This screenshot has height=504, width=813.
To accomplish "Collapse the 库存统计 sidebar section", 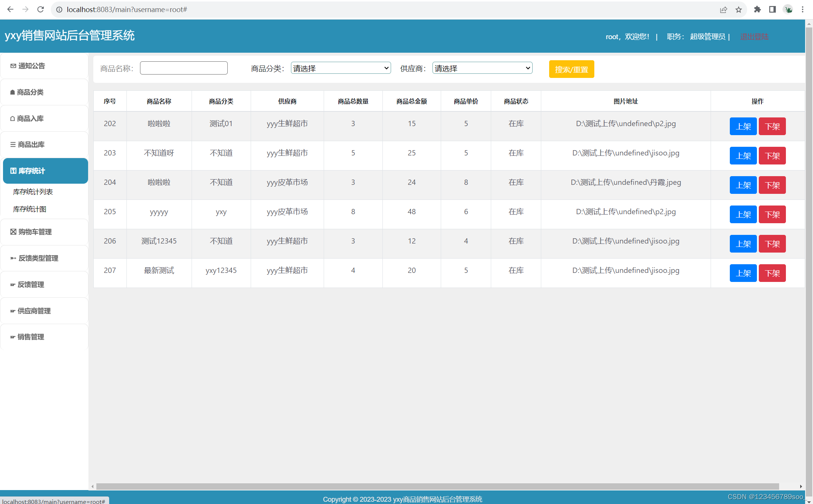I will [x=45, y=171].
